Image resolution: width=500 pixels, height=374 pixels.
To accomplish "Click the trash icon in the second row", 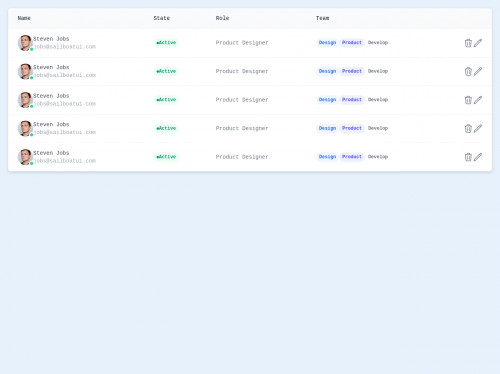I will pos(468,72).
